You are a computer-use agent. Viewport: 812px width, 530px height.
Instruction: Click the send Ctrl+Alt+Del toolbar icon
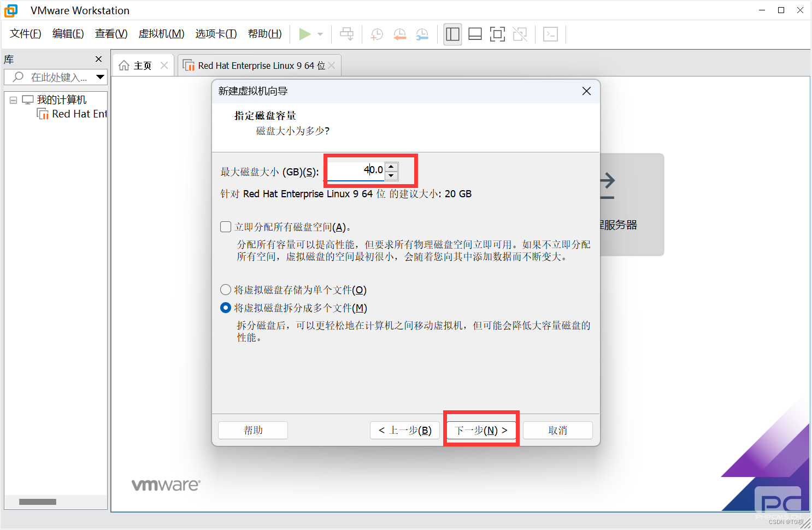pyautogui.click(x=346, y=34)
